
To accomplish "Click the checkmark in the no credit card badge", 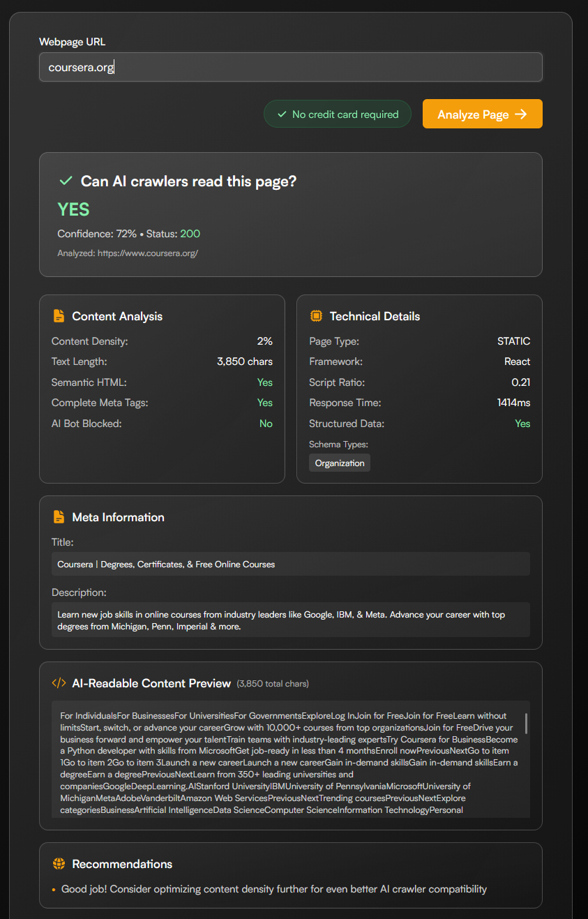I will (x=282, y=114).
